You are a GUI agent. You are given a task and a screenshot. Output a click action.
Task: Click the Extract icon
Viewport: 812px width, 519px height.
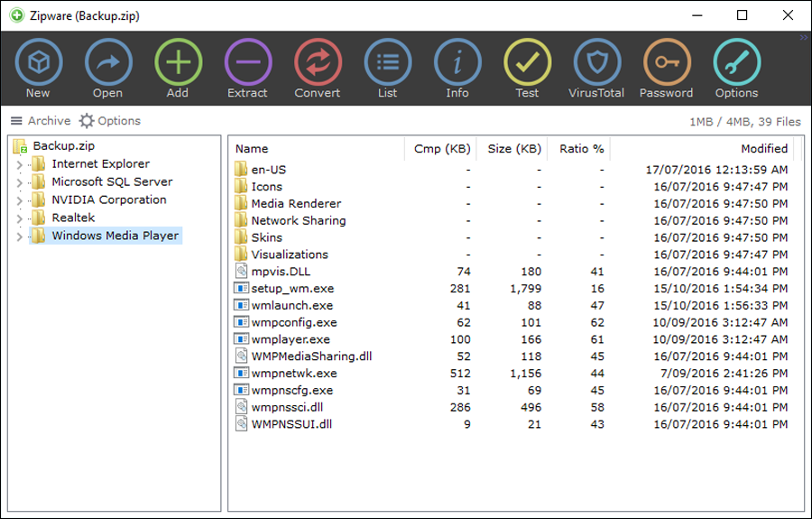(248, 62)
